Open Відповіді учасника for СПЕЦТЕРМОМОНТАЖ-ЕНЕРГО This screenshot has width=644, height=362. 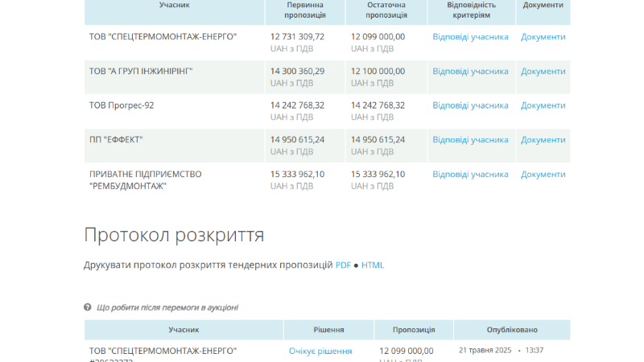470,36
